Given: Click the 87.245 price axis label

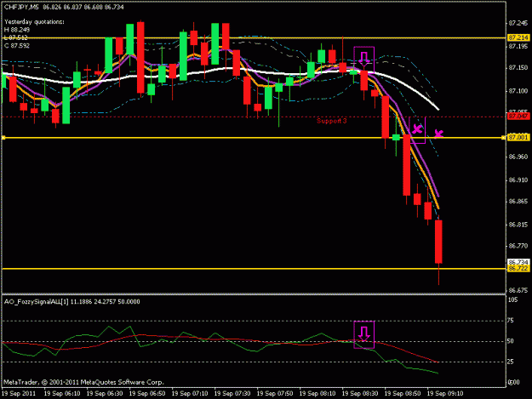Looking at the screenshot, I should pos(518,23).
